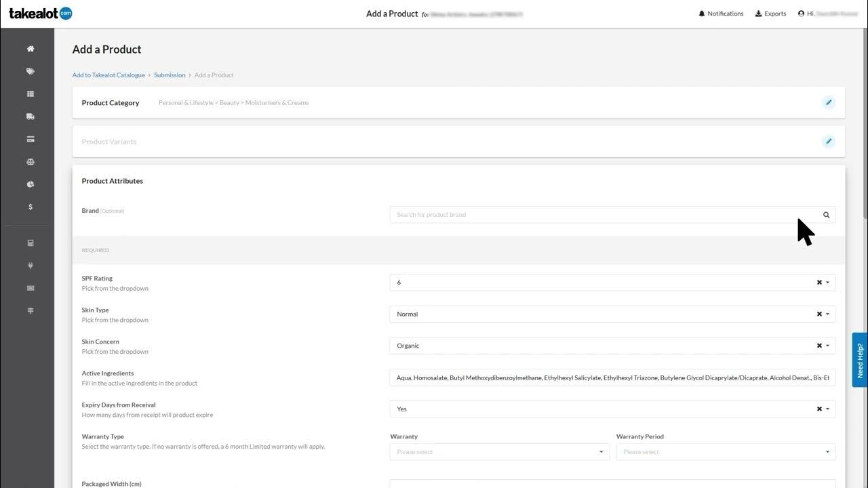868x488 pixels.
Task: Open the credit card icon in the sidebar
Action: point(31,139)
